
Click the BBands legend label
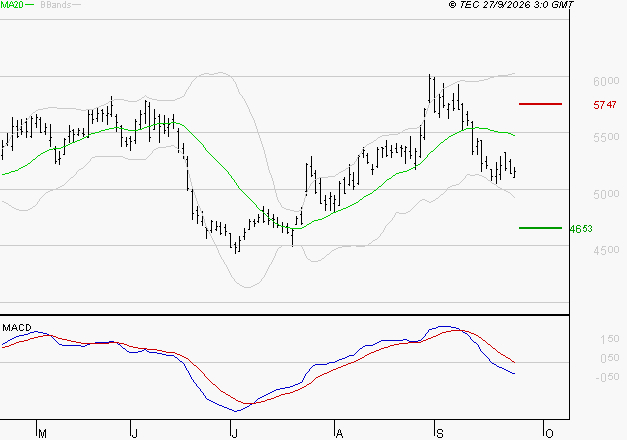(56, 5)
